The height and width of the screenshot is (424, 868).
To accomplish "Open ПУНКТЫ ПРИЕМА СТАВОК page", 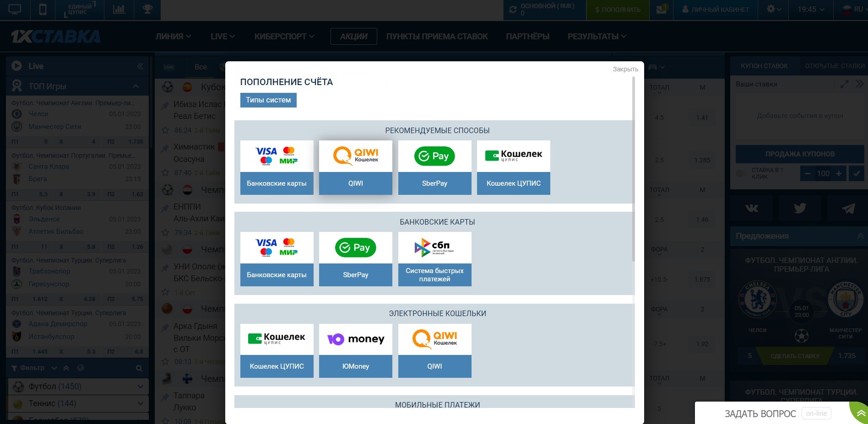I will pos(437,37).
